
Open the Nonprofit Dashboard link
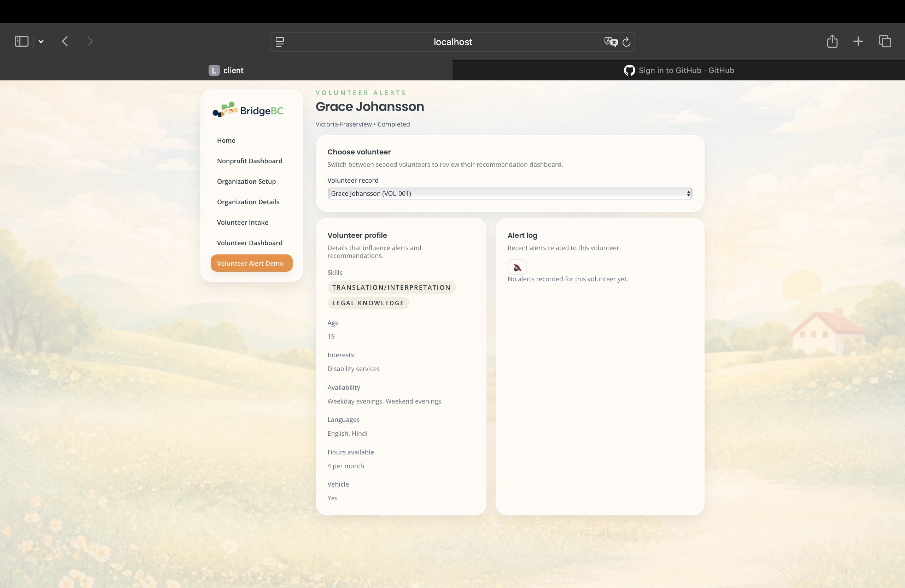pyautogui.click(x=250, y=161)
